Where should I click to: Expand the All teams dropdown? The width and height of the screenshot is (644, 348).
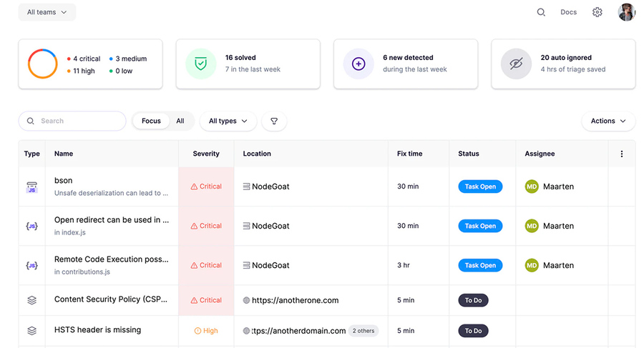click(x=47, y=12)
